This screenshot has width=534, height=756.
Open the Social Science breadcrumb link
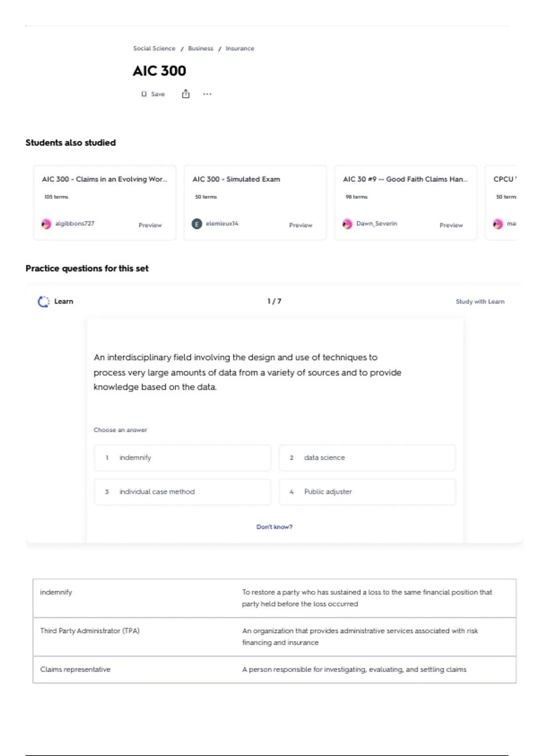click(154, 48)
